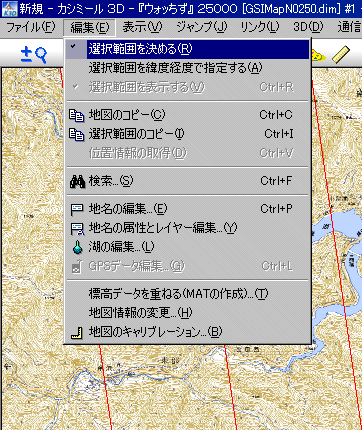Open the 表示(V) menu
This screenshot has height=430, width=362.
click(x=142, y=27)
